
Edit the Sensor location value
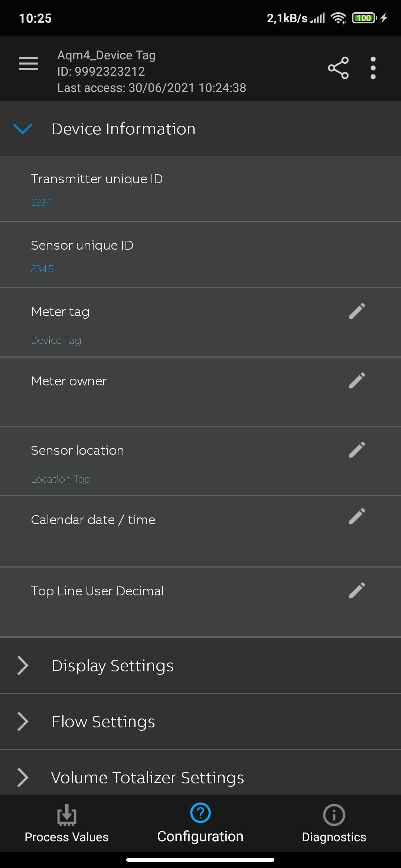[x=357, y=450]
